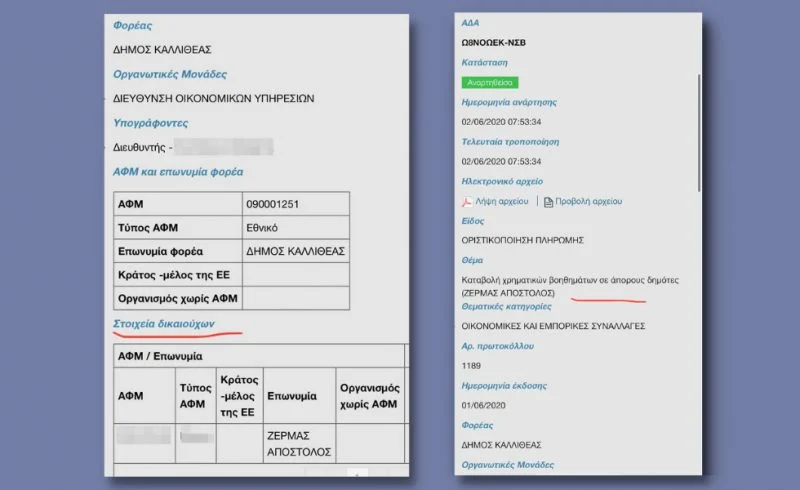Screen dimensions: 800x490
Task: Click 'ΔΙΕΥΘΥΝΣΗ ΟΙΚΟΝΟΜΙΚΩΝ ΥΠΗΡΕΣΙΩΝ' in left panel
Action: point(214,98)
